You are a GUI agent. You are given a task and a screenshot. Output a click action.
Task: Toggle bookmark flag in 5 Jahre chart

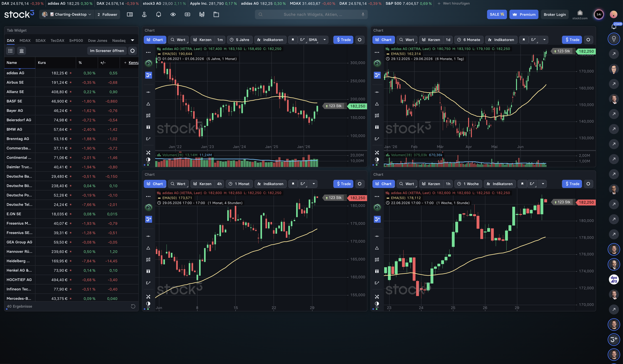tap(293, 40)
